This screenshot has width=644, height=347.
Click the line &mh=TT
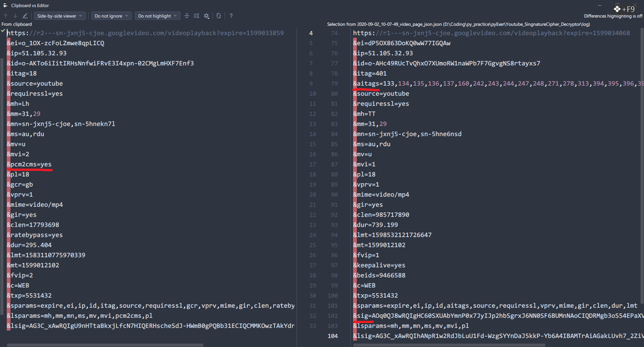364,114
